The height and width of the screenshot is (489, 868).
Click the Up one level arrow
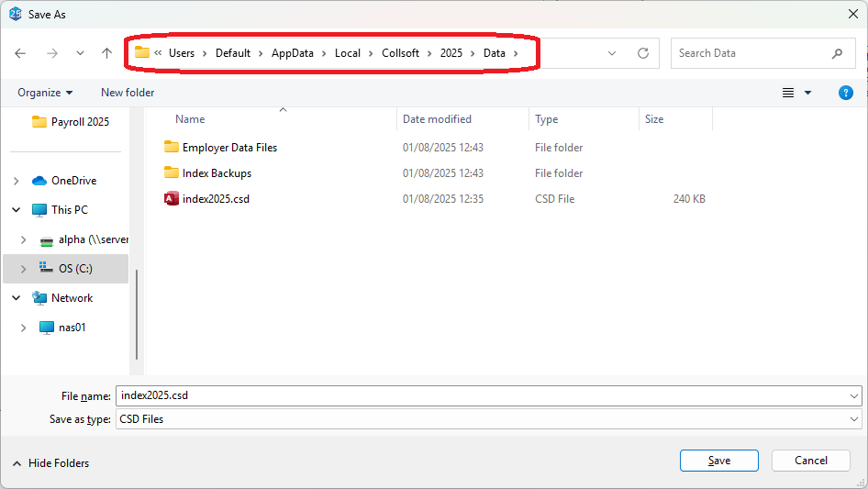click(x=106, y=53)
